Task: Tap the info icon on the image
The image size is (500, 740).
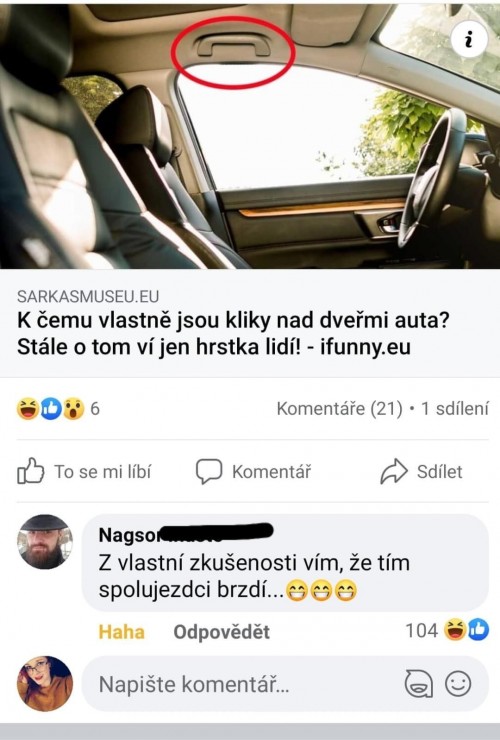Action: (x=468, y=40)
